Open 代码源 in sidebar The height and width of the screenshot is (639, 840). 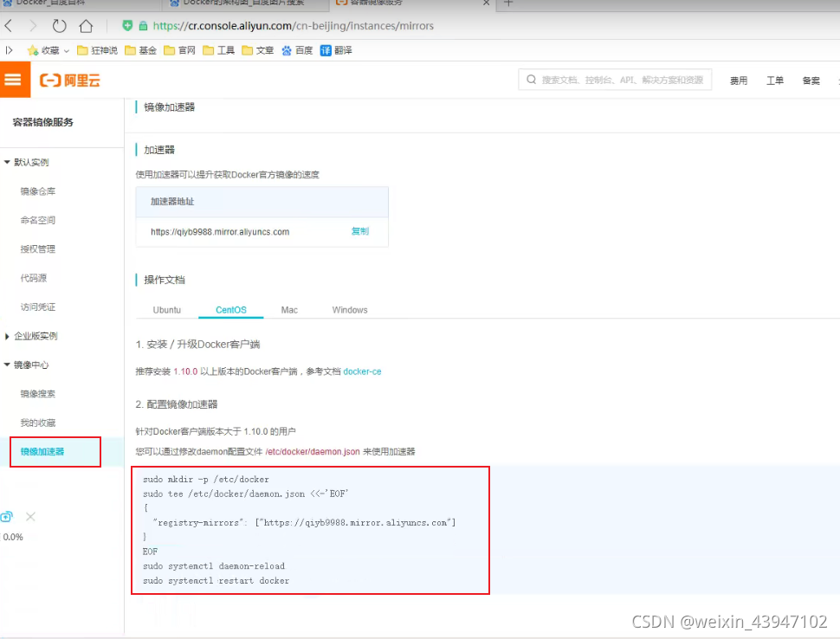pos(33,278)
